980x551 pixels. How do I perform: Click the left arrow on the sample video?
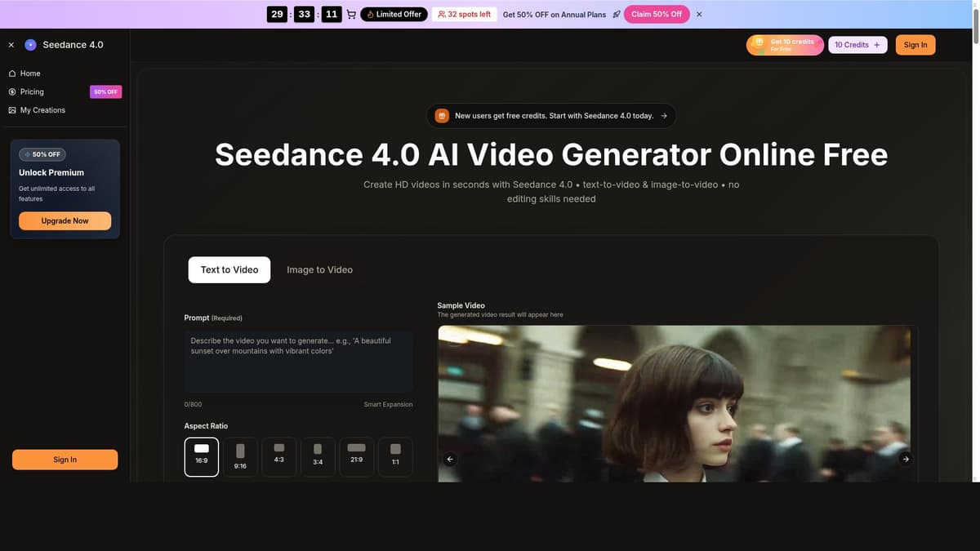tap(449, 459)
